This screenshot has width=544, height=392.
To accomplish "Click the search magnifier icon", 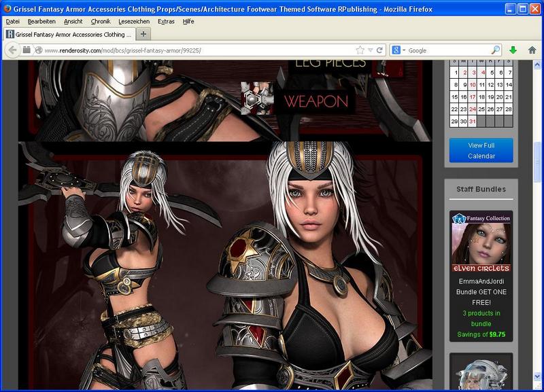I will pos(496,50).
